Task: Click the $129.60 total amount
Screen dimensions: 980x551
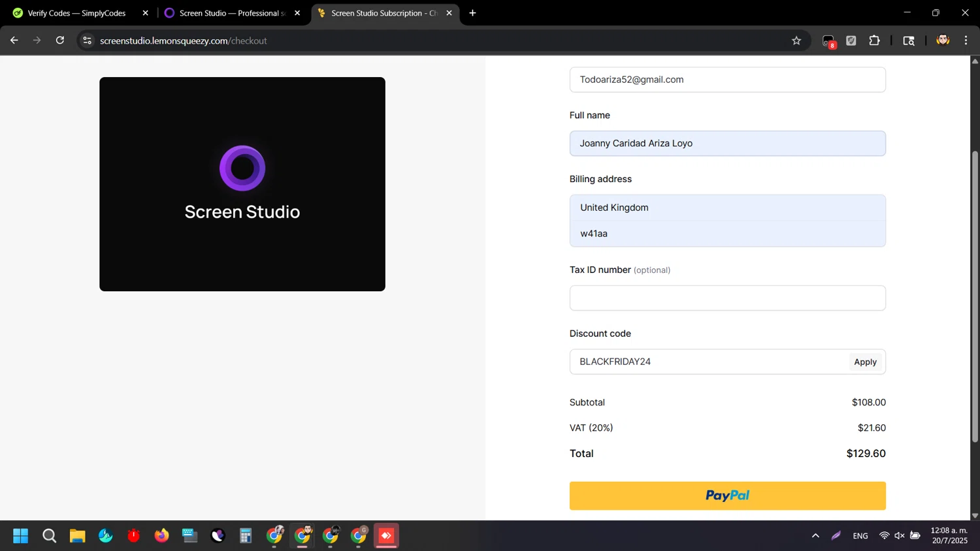Action: 866,454
